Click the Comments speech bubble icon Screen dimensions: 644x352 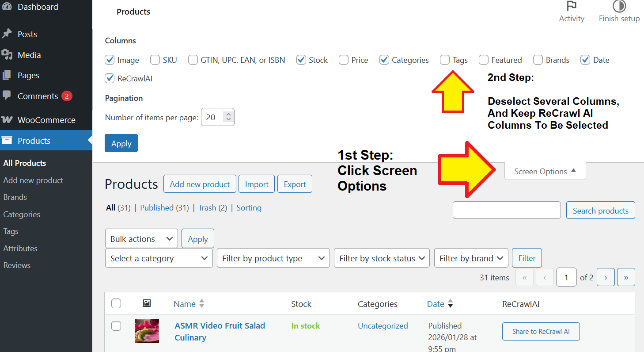tap(7, 96)
